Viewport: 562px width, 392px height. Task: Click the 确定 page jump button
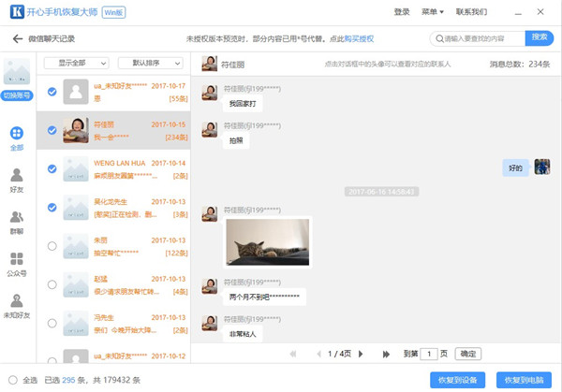(x=468, y=354)
